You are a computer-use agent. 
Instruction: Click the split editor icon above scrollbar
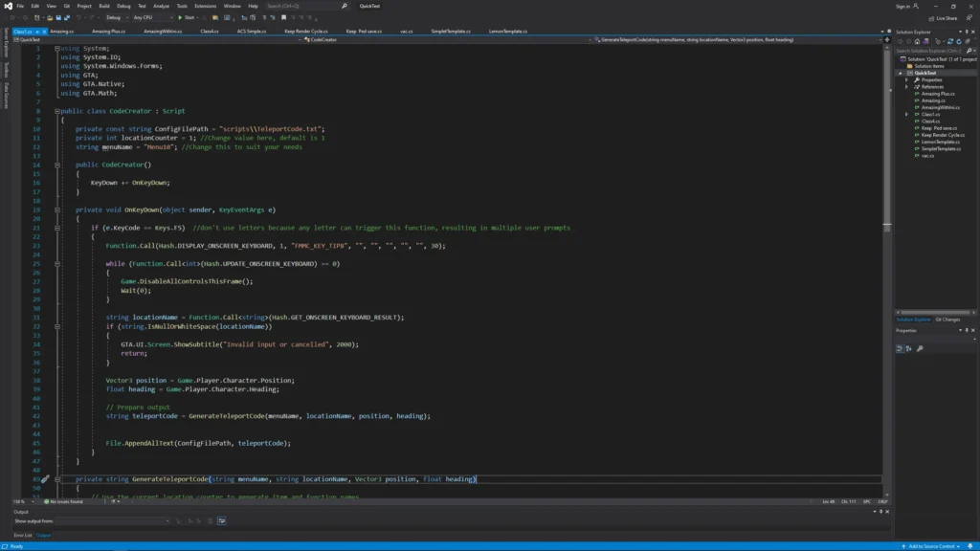click(x=887, y=39)
